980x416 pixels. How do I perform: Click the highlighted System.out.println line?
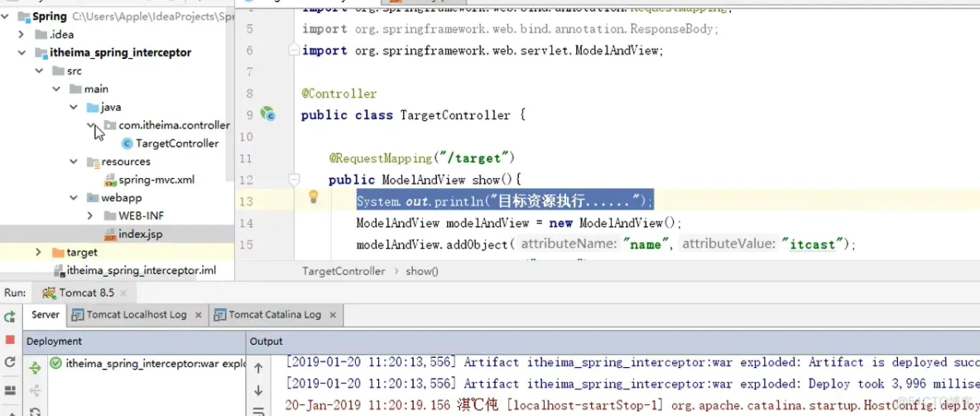(505, 201)
